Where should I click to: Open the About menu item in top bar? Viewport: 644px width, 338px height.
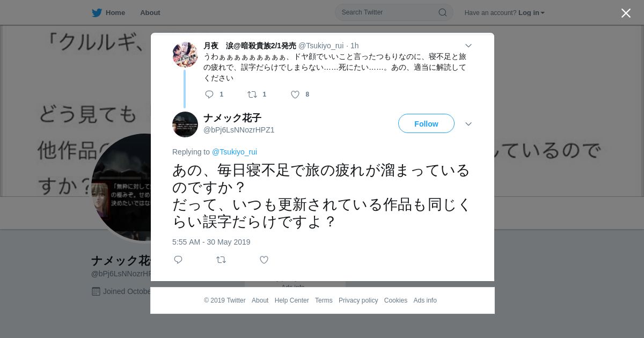[x=150, y=13]
